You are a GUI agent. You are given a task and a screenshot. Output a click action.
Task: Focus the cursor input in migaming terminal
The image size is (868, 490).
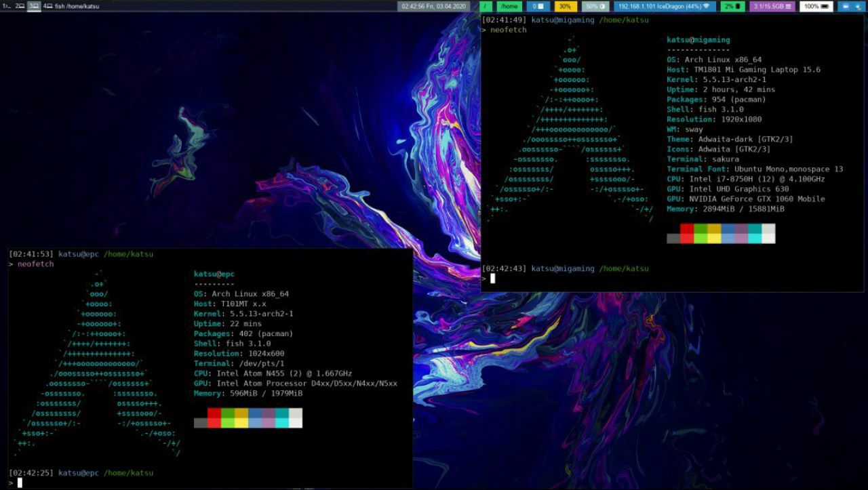pyautogui.click(x=493, y=279)
